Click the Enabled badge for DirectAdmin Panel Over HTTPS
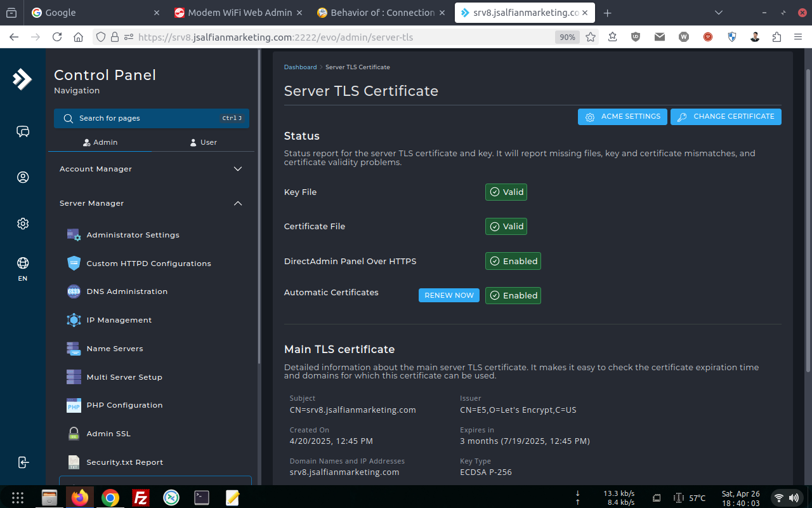 point(513,261)
